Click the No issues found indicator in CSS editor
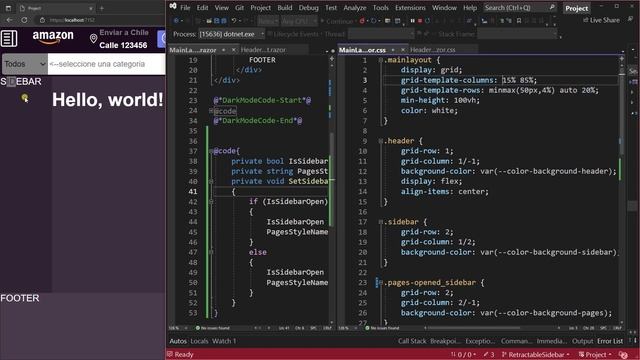640x360 pixels. 381,328
